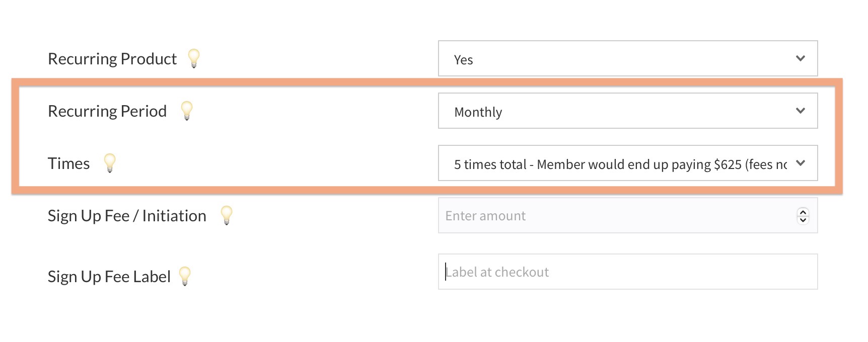Click the Recurring Product lightbulb hint icon
Viewport: 868px width, 342px height.
[194, 58]
